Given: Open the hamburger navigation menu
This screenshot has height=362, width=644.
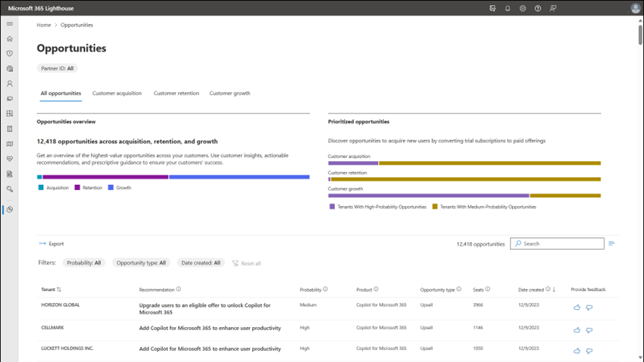Looking at the screenshot, I should point(9,23).
